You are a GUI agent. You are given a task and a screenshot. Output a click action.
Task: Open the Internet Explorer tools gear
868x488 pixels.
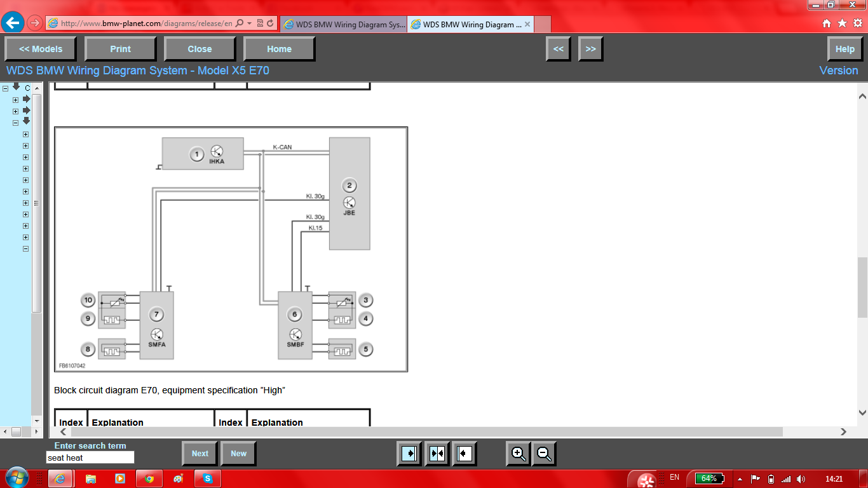pos(858,24)
